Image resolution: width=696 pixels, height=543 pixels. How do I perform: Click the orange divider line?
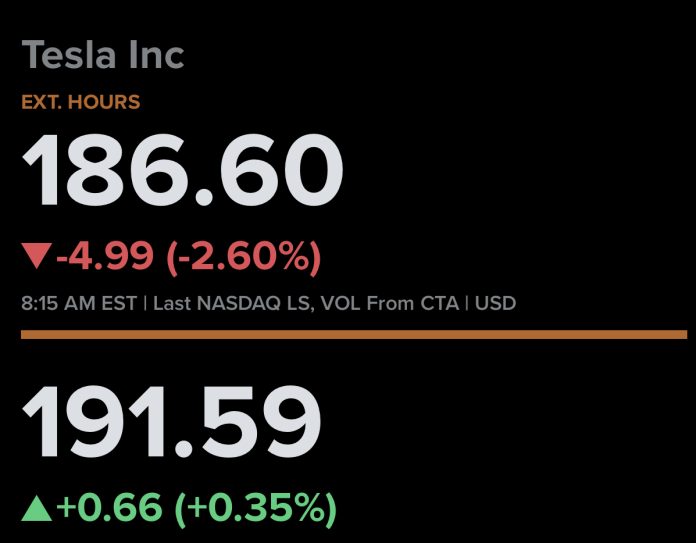(x=354, y=334)
